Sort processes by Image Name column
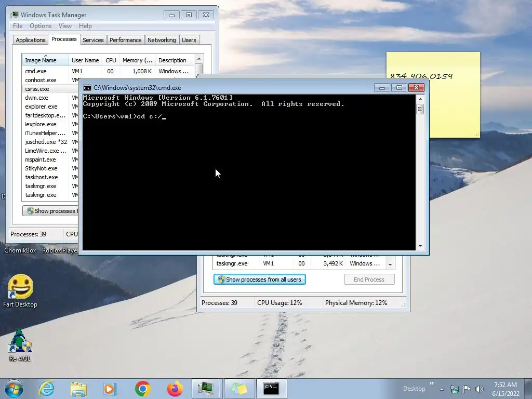This screenshot has width=532, height=399. point(45,60)
